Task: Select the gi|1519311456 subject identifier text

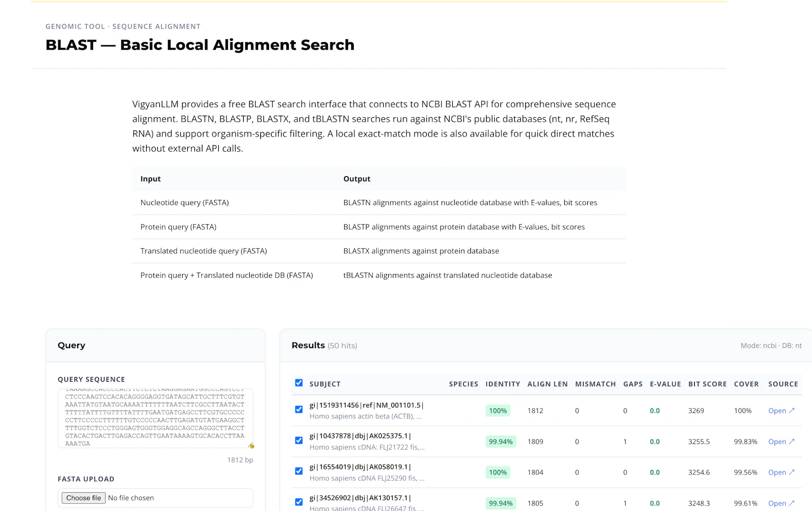Action: click(334, 405)
